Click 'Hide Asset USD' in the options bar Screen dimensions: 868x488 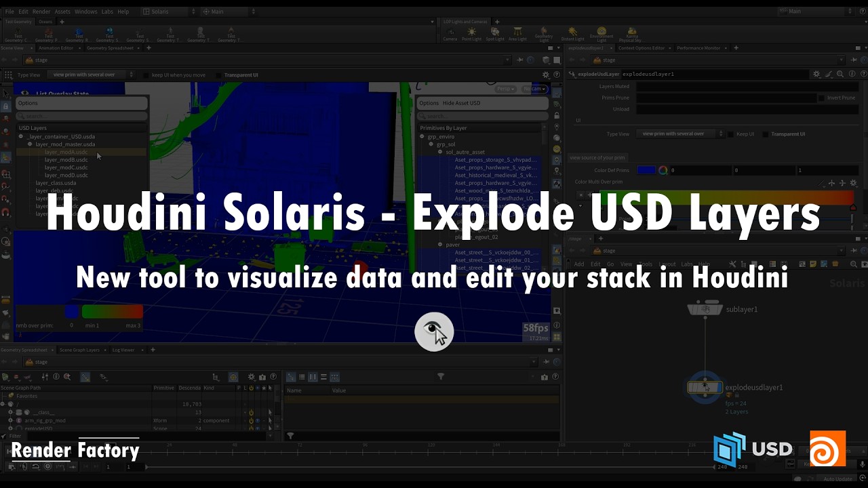click(461, 103)
